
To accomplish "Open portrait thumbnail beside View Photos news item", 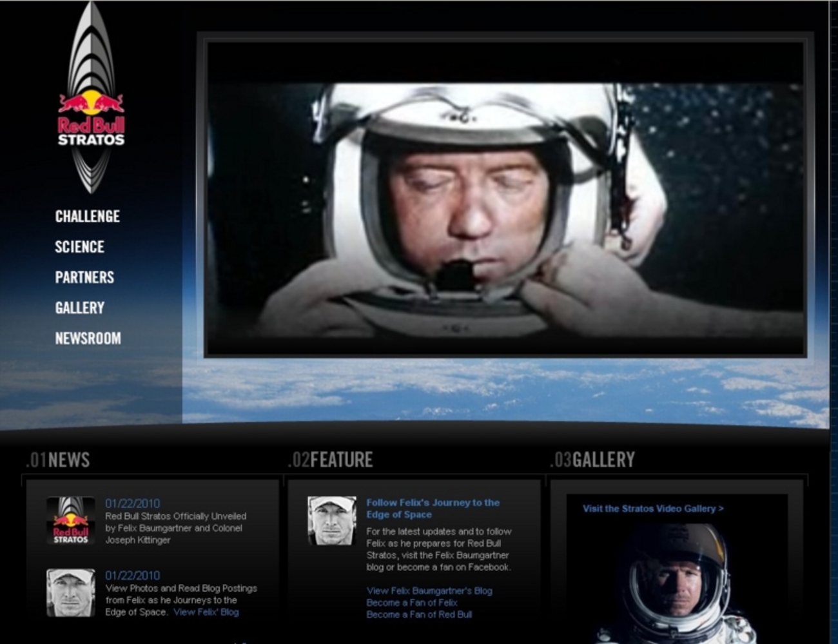I will click(71, 592).
